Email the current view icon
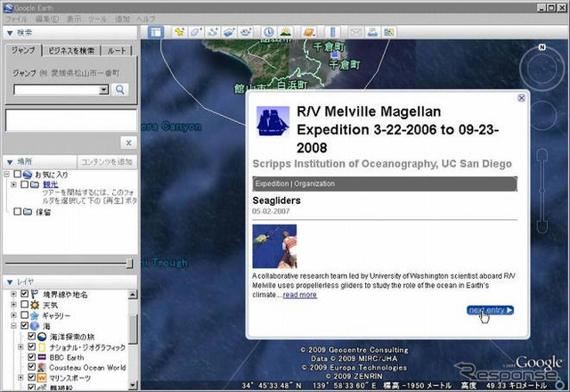Image resolution: width=570 pixels, height=392 pixels. click(355, 32)
